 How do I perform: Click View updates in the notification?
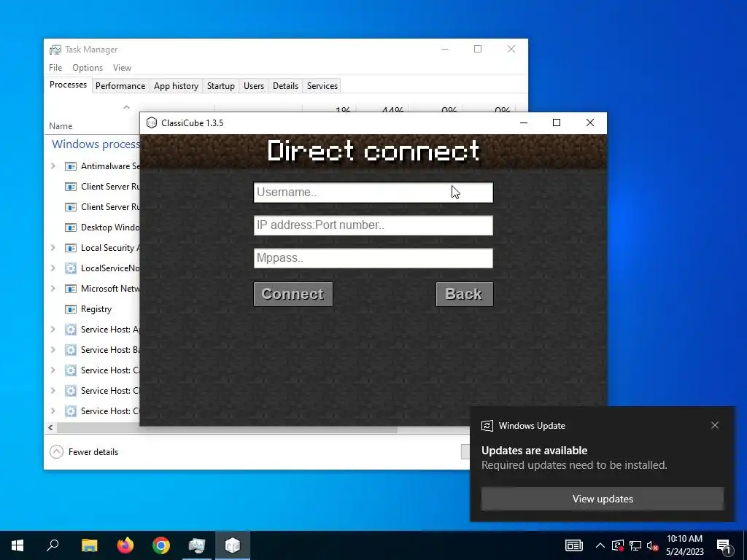coord(602,499)
